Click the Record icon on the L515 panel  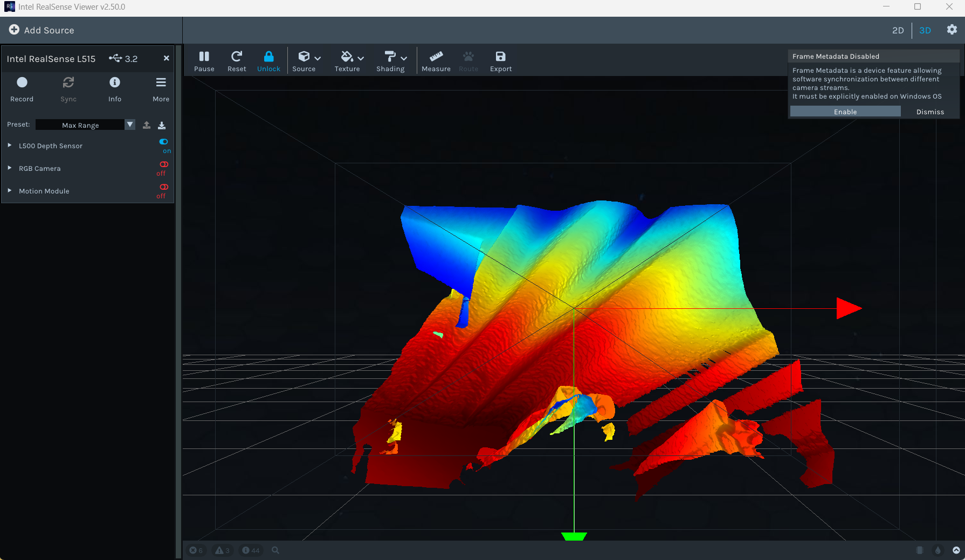coord(22,82)
